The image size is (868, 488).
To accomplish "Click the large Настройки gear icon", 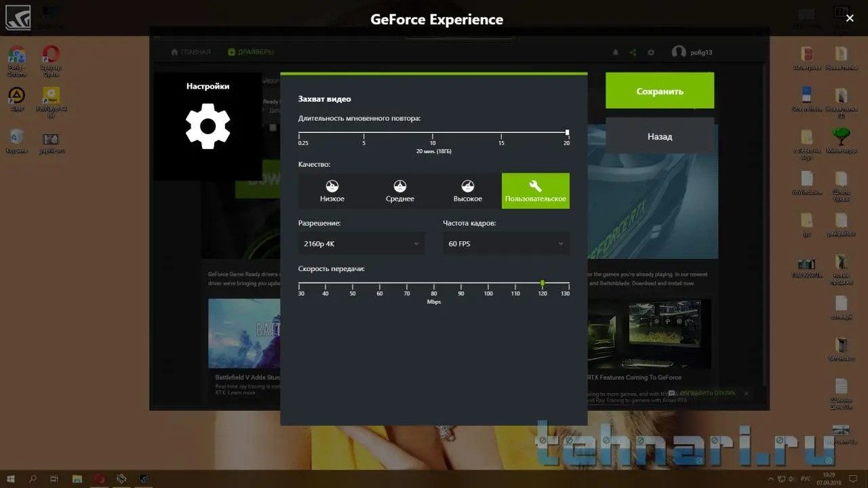I will [x=208, y=126].
